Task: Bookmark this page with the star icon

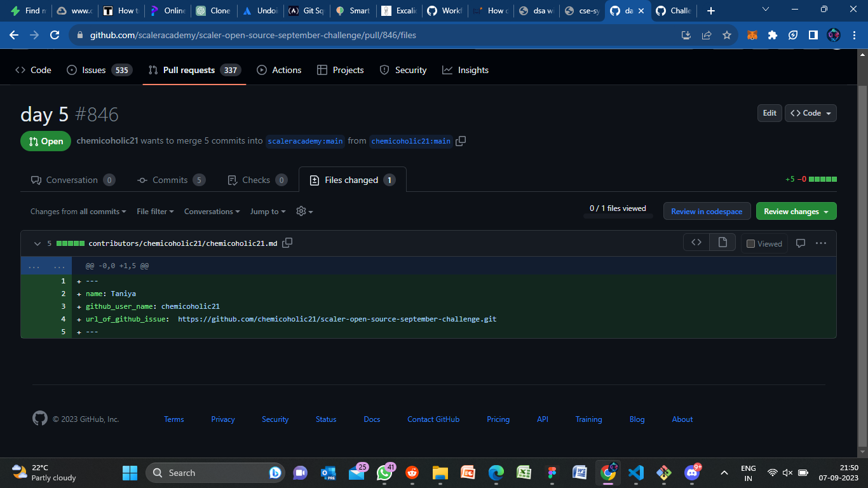Action: tap(727, 36)
